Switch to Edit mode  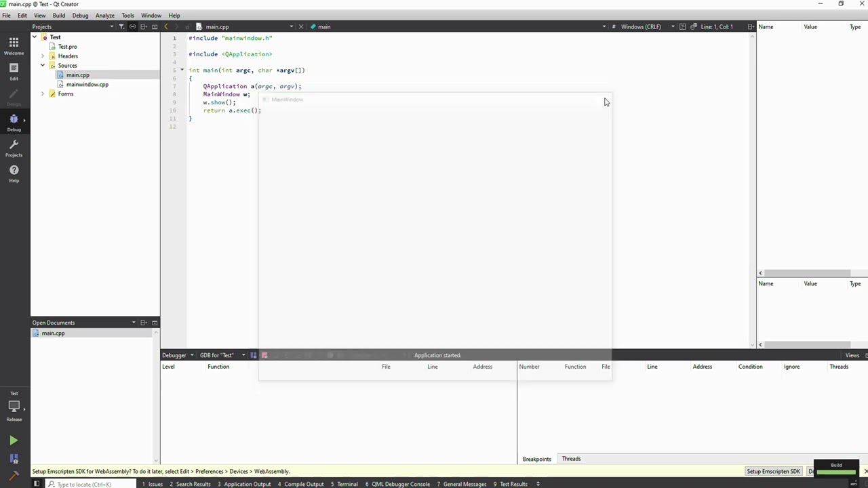(14, 72)
